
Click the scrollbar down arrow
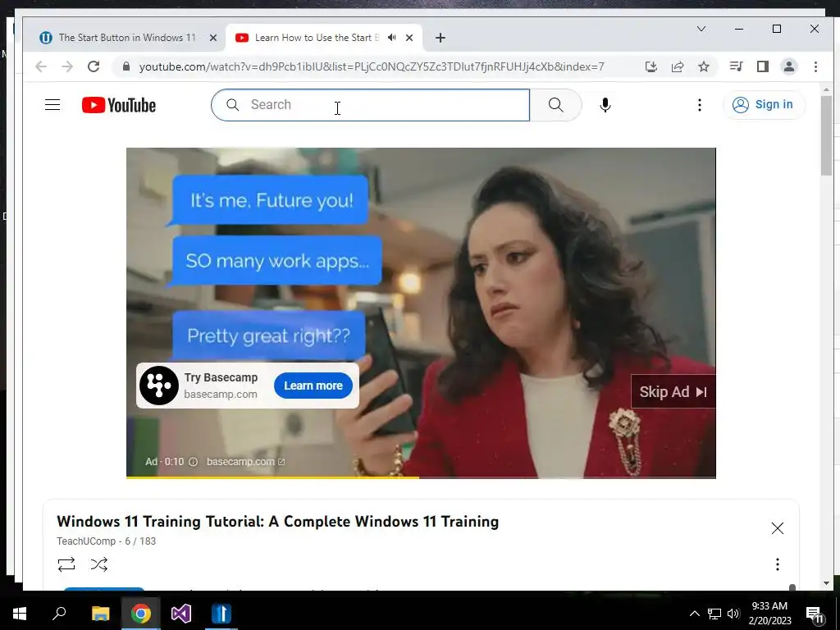[826, 583]
